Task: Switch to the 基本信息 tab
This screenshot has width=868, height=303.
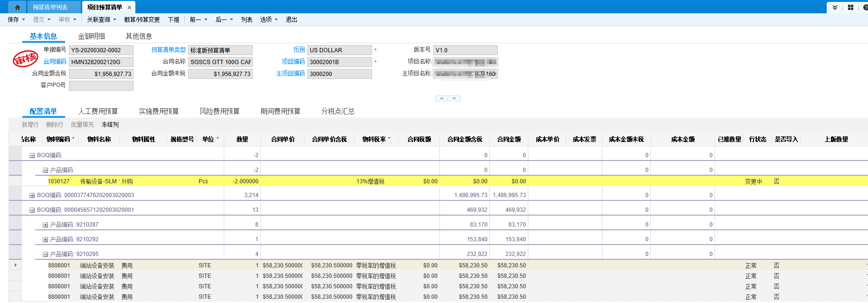Action: pyautogui.click(x=43, y=36)
